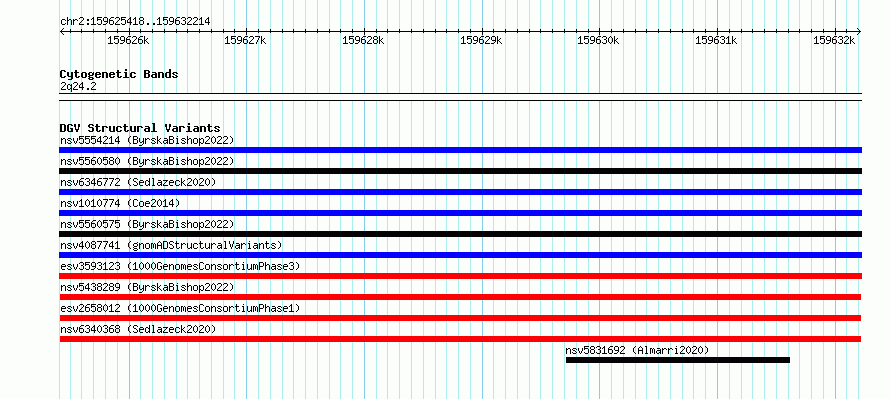Click the right arrowhead of the ruler

[859, 31]
